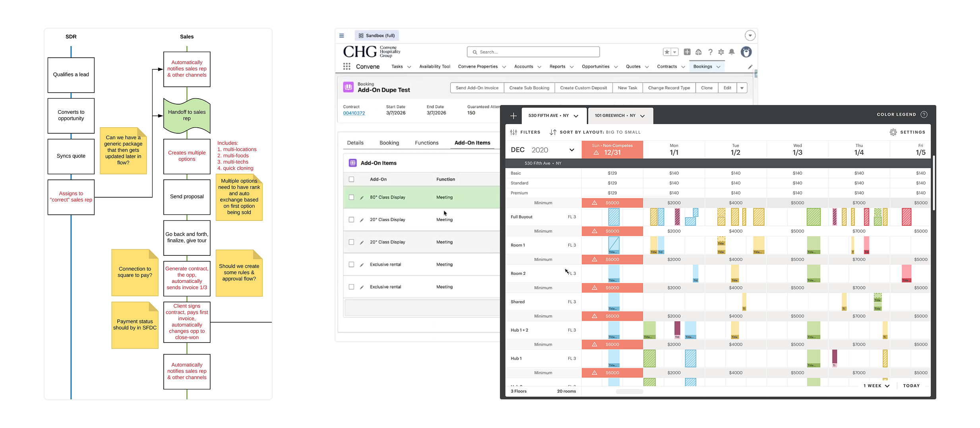The width and height of the screenshot is (980, 428).
Task: Click the Setup gear icon
Action: 721,52
